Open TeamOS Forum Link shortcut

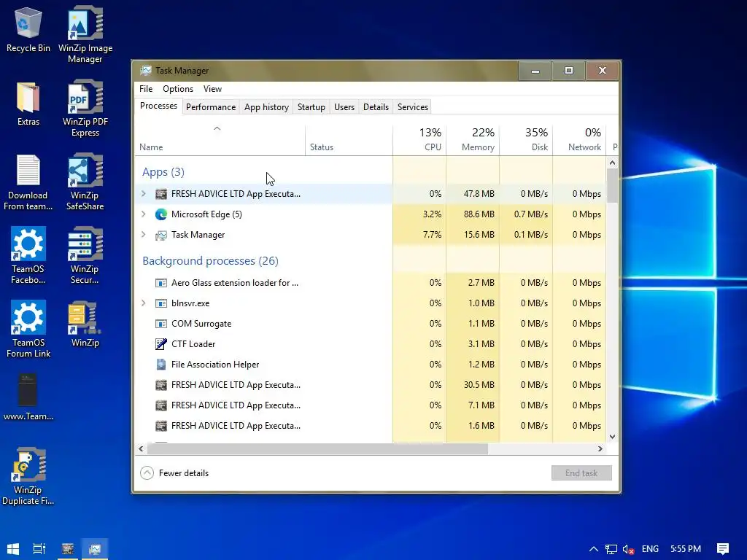(x=28, y=330)
